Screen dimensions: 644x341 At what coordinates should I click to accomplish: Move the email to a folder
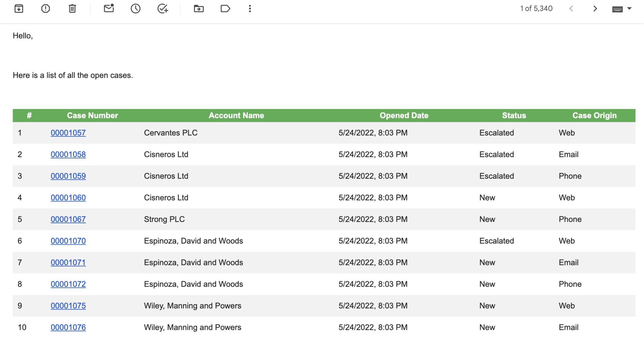point(198,9)
